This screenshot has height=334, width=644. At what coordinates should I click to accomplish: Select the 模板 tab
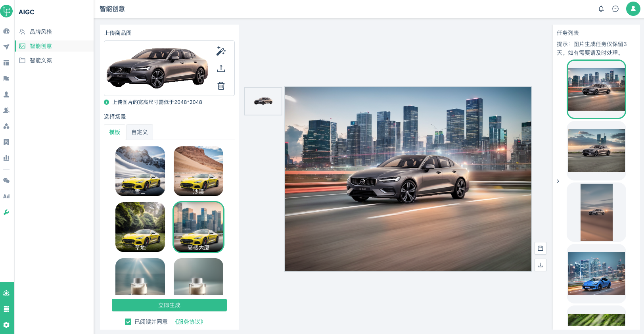[115, 132]
